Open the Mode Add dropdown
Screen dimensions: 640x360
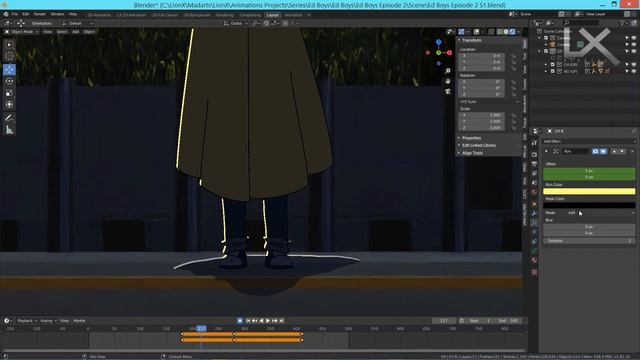coord(601,213)
